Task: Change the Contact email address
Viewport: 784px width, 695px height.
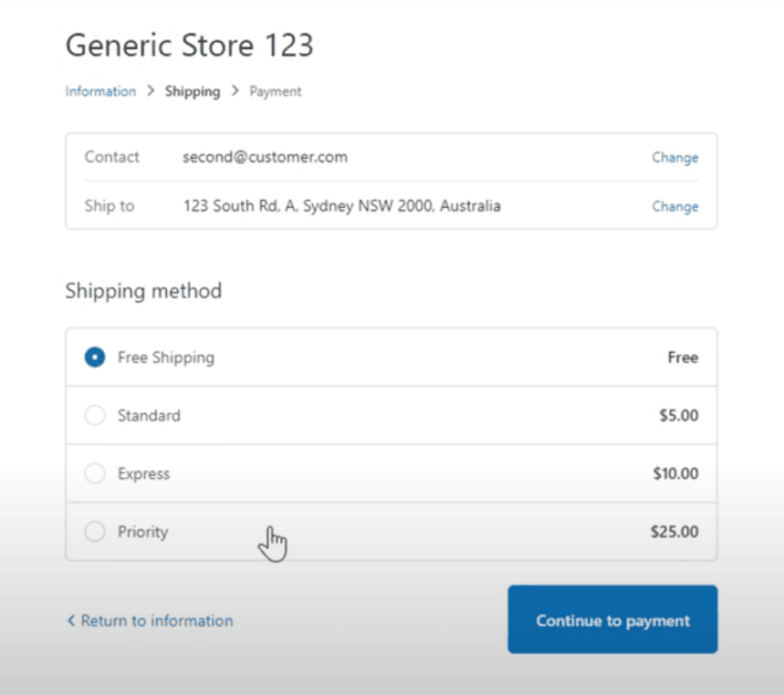Action: pos(674,158)
